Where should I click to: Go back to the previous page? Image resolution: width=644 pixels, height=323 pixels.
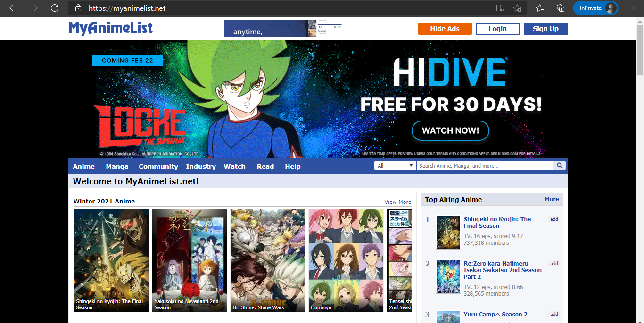13,8
